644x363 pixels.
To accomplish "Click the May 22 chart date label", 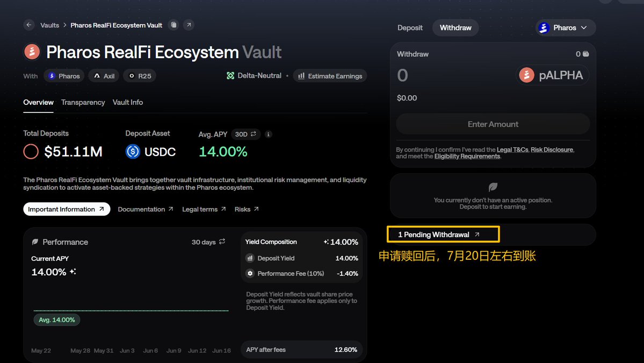I will (41, 351).
